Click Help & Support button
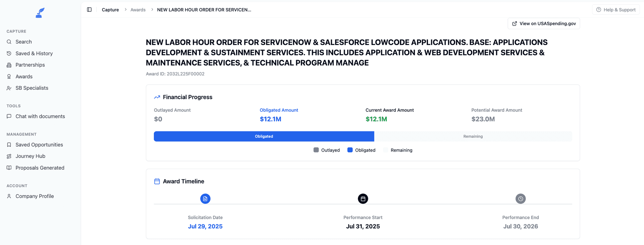 point(616,10)
